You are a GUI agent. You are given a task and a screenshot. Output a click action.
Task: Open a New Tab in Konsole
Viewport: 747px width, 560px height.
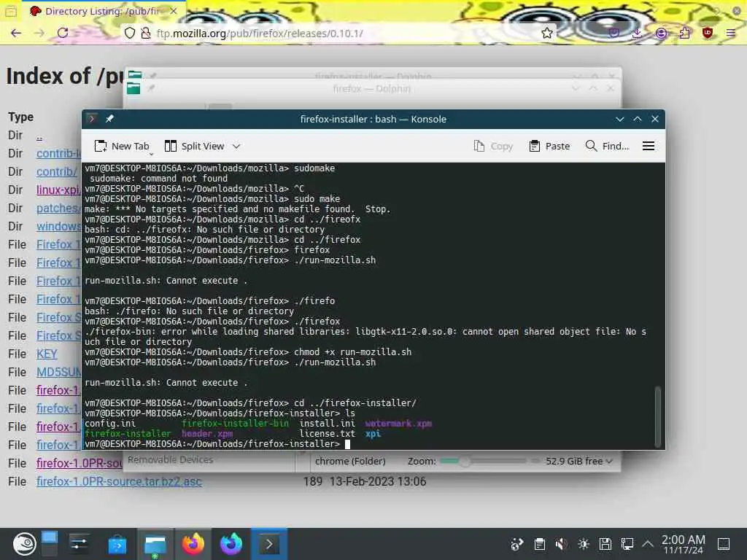122,146
